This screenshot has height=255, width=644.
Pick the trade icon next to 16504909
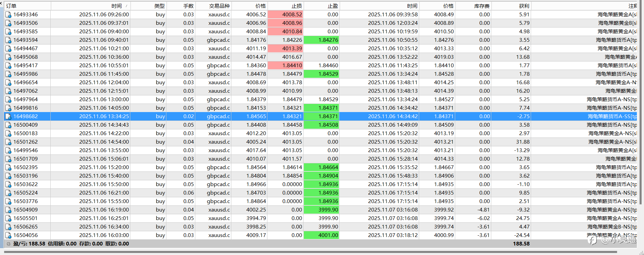tap(8, 210)
